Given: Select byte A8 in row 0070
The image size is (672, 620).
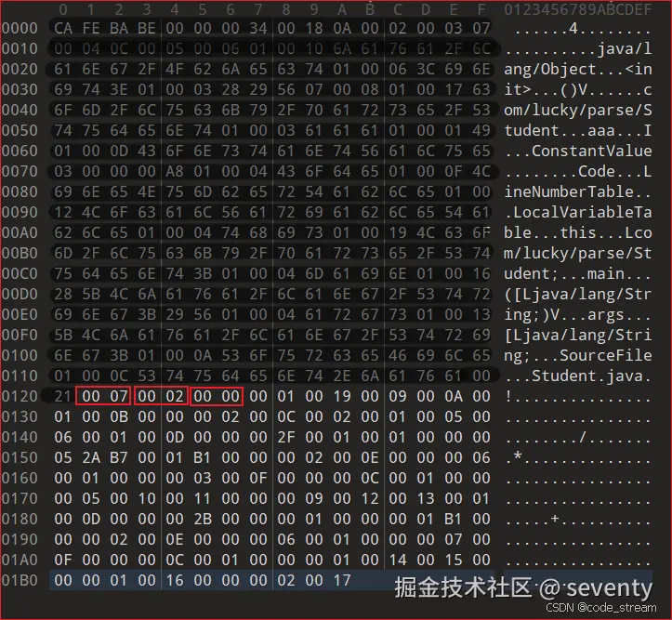Looking at the screenshot, I should tap(175, 171).
